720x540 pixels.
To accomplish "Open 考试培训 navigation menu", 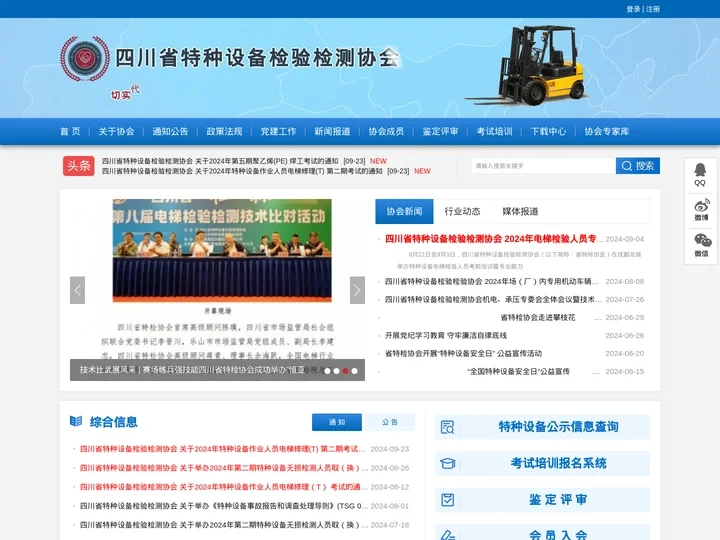I will pos(495,131).
